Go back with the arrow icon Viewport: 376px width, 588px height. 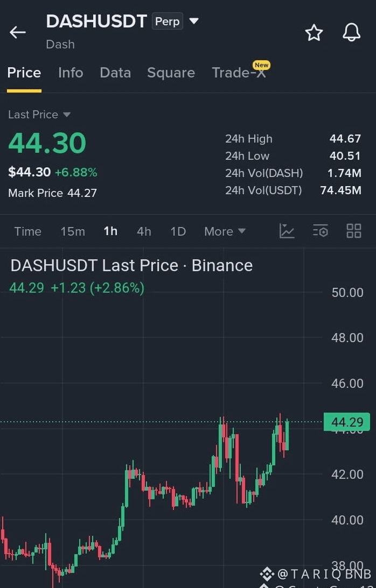pyautogui.click(x=18, y=32)
